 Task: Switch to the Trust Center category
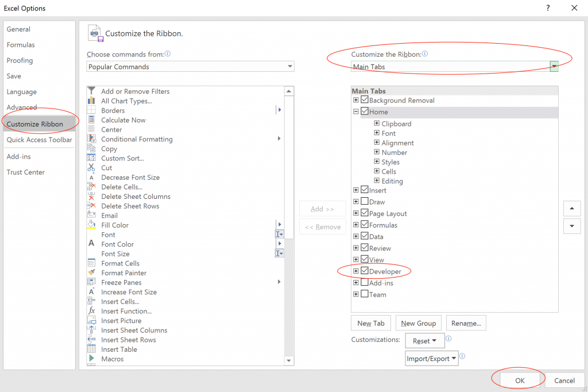26,172
